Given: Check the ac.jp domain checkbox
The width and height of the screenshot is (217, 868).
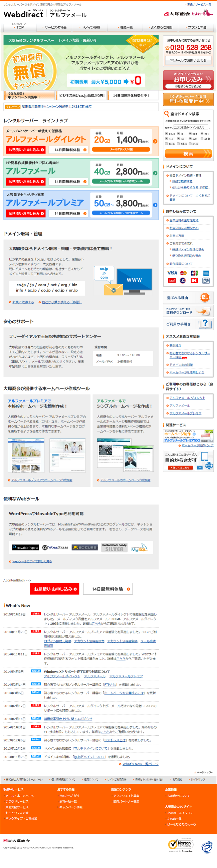Looking at the screenshot, I should pos(202,139).
